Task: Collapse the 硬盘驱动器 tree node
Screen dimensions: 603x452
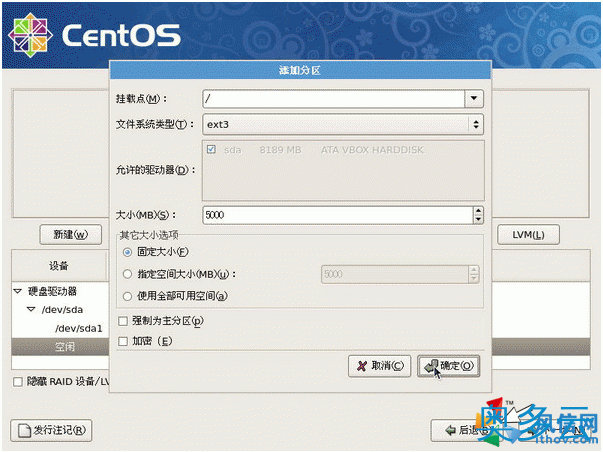Action: [x=18, y=291]
